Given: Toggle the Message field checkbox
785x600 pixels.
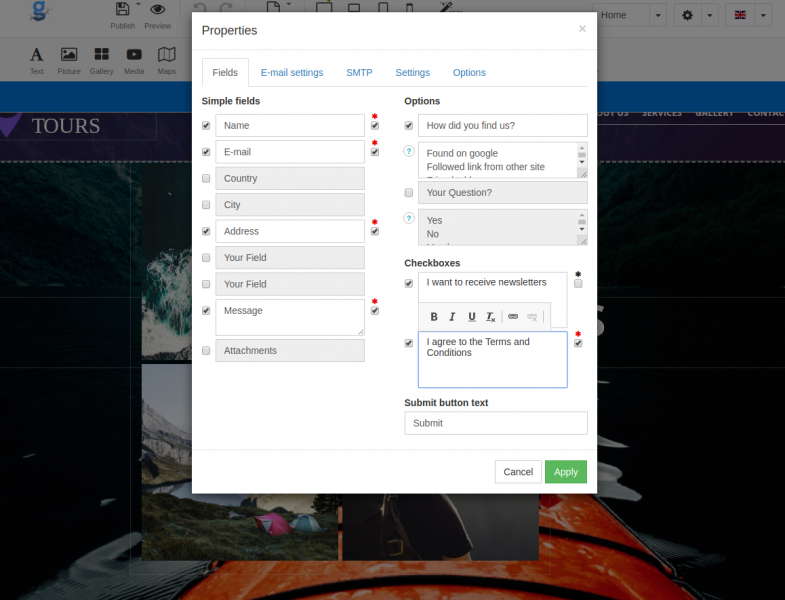Looking at the screenshot, I should pyautogui.click(x=206, y=311).
